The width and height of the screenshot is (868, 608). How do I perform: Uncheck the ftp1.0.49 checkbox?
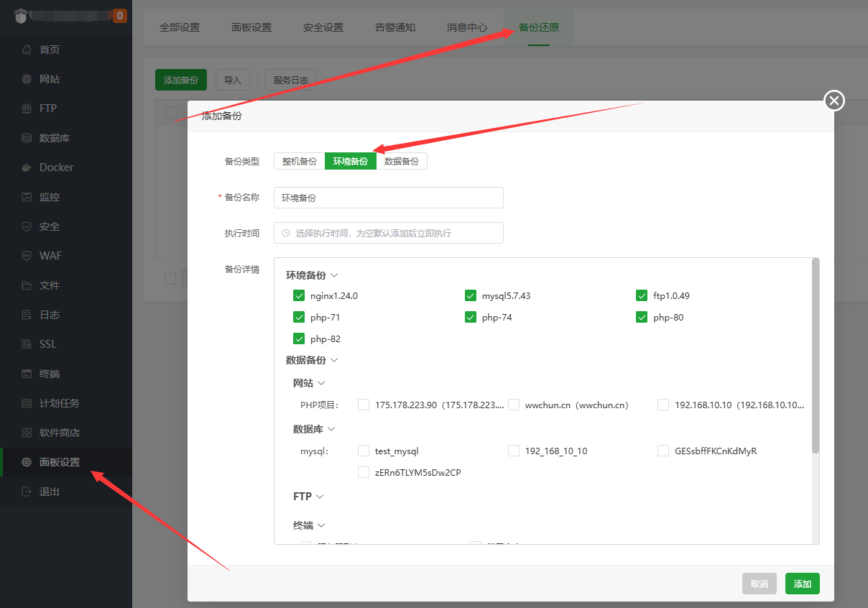pos(642,295)
